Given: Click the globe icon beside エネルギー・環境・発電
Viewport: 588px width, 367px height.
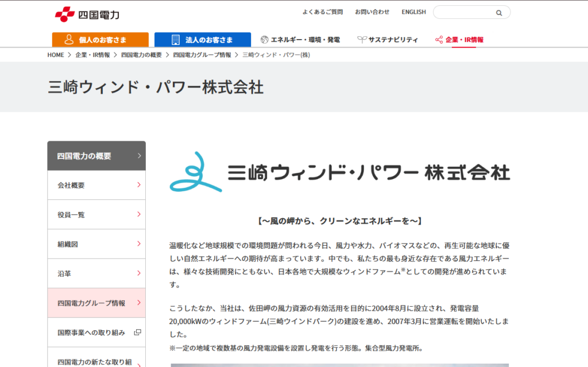Looking at the screenshot, I should coord(264,40).
